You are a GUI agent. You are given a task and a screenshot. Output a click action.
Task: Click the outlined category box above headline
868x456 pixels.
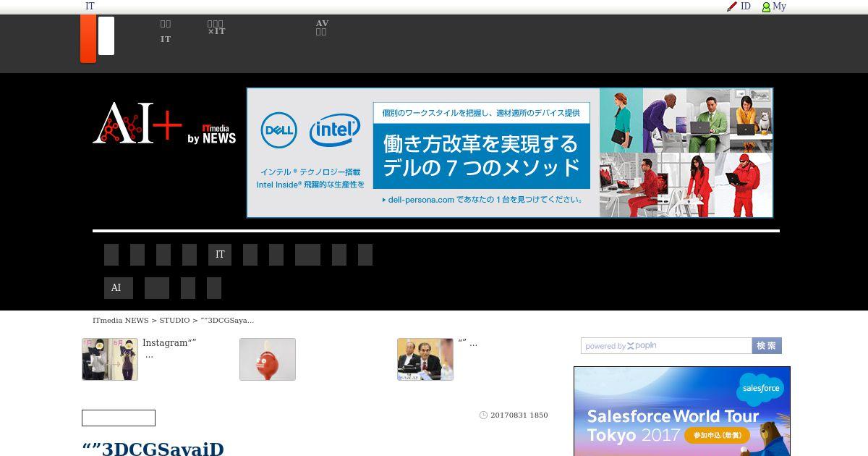[x=119, y=418]
